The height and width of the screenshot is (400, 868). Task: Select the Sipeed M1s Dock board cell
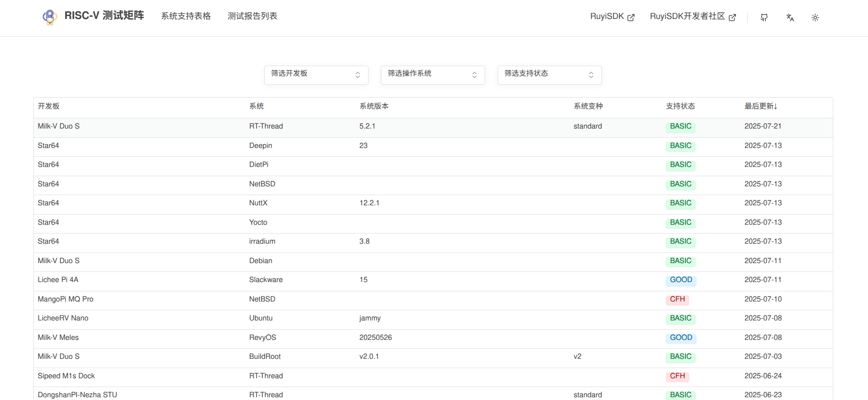coord(66,376)
